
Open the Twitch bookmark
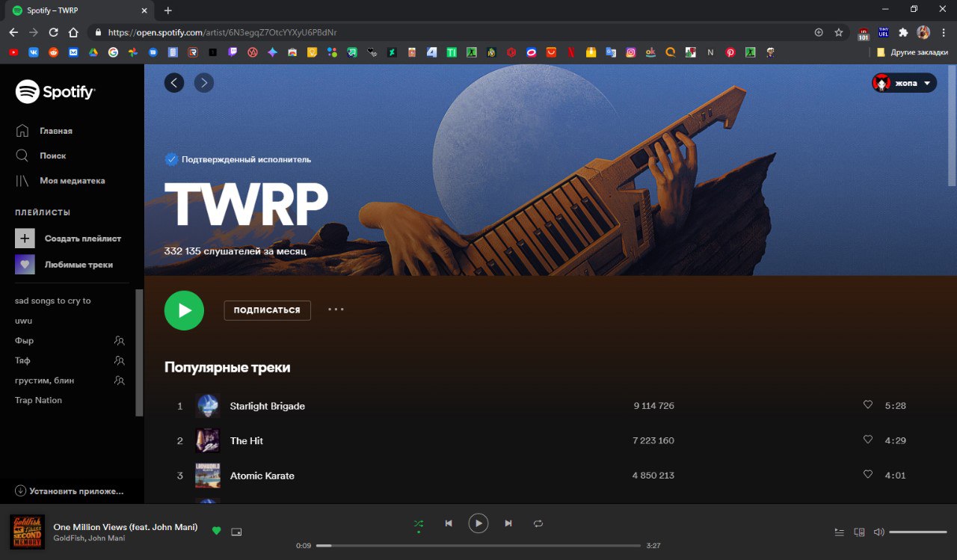[233, 52]
